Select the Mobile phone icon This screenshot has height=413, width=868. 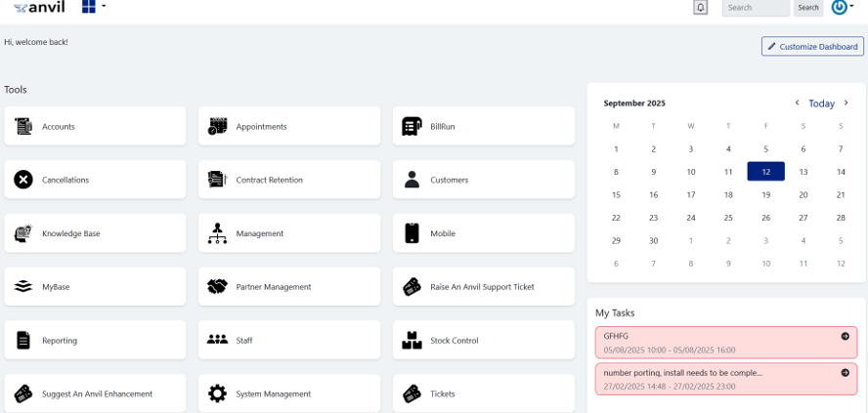coord(412,233)
